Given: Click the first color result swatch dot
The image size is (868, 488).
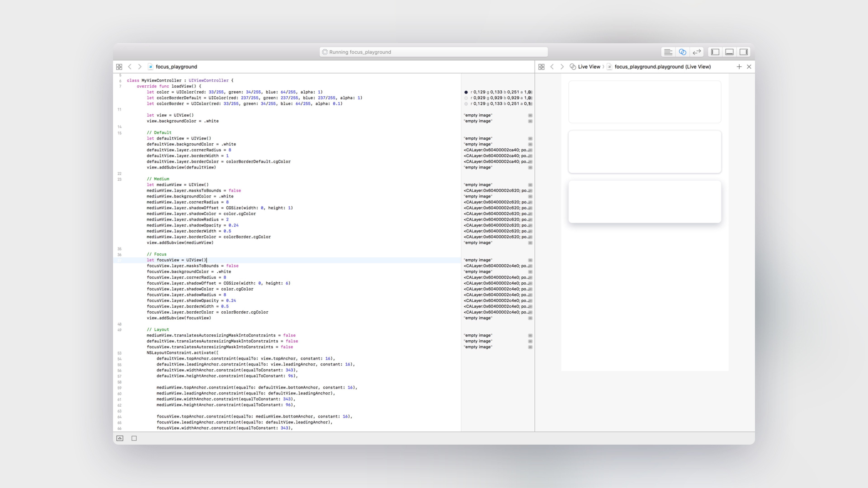Looking at the screenshot, I should click(x=466, y=92).
